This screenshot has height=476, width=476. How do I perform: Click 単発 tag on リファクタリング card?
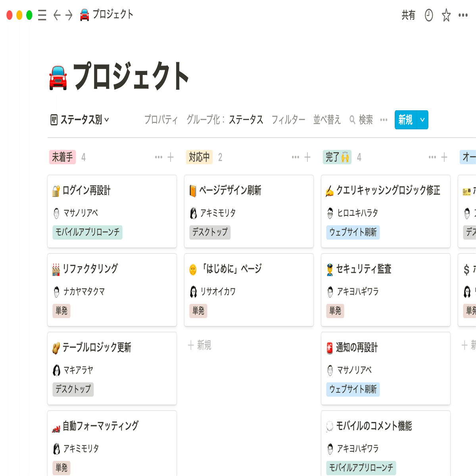tap(61, 311)
